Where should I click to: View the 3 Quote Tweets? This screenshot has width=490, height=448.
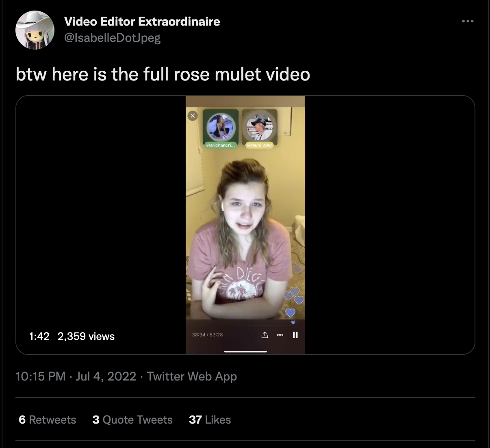132,420
